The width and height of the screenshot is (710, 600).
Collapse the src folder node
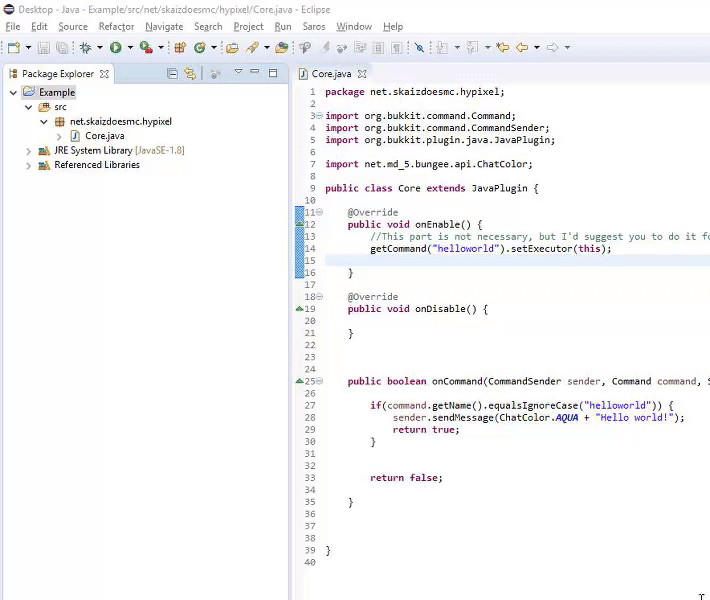pyautogui.click(x=29, y=107)
